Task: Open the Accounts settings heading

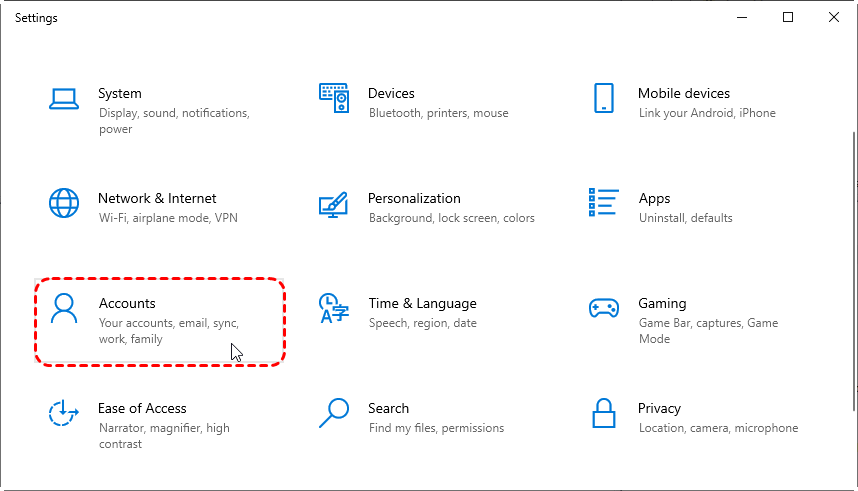Action: [127, 303]
